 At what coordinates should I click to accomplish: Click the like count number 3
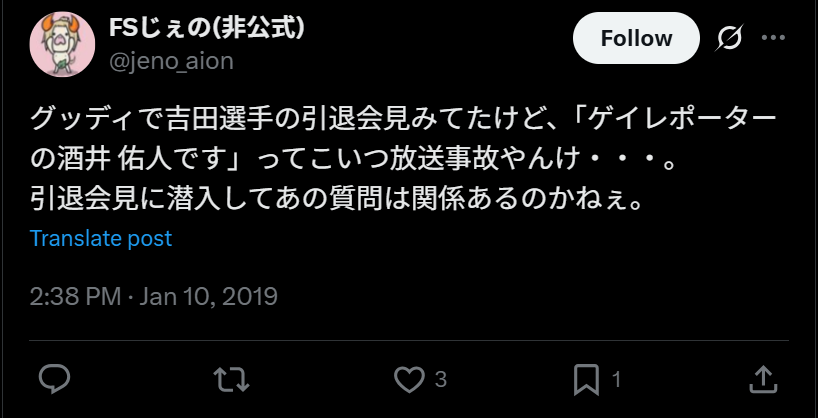[x=441, y=379]
